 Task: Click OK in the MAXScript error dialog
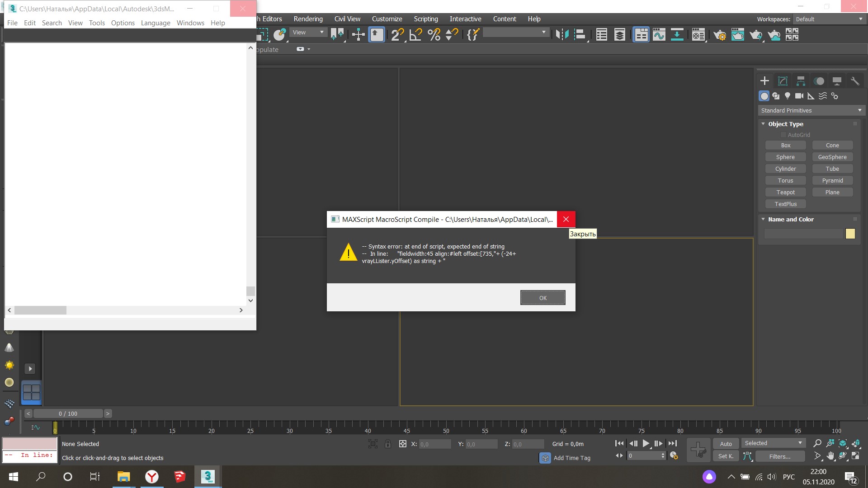(x=542, y=298)
